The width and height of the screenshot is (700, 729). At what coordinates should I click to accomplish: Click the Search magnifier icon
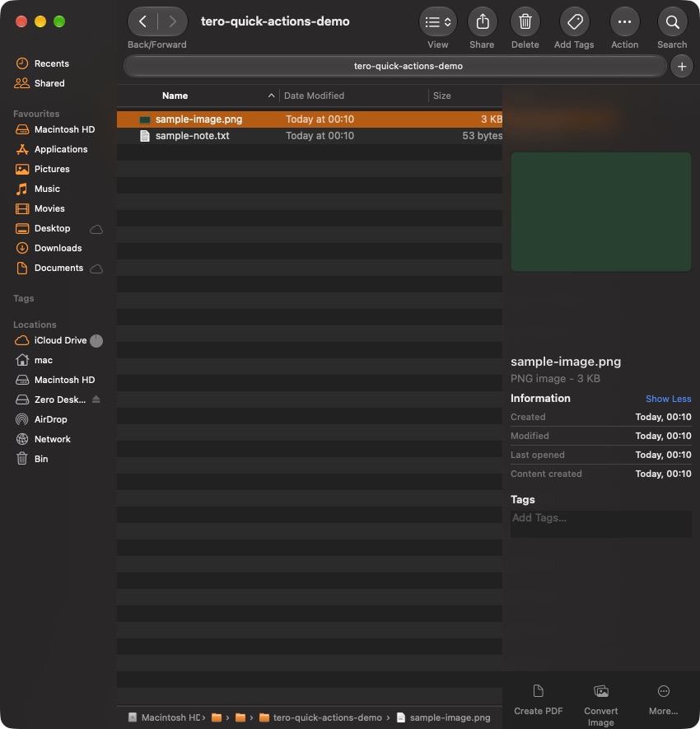[672, 22]
